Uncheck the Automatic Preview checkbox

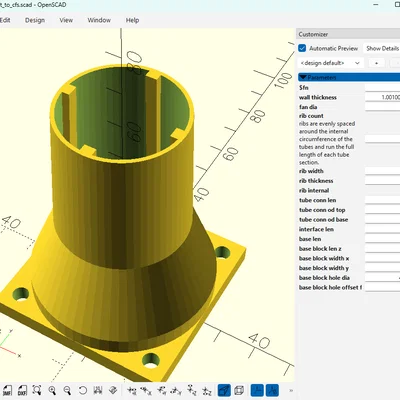pyautogui.click(x=302, y=48)
